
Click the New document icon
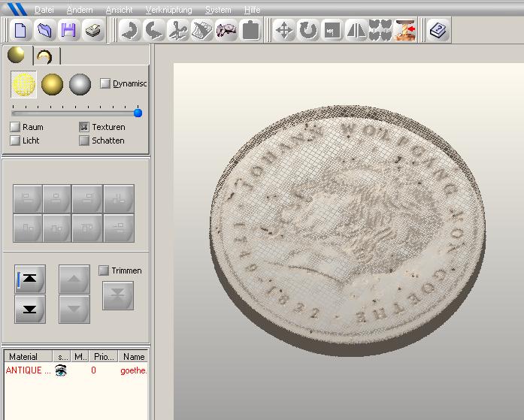click(20, 31)
